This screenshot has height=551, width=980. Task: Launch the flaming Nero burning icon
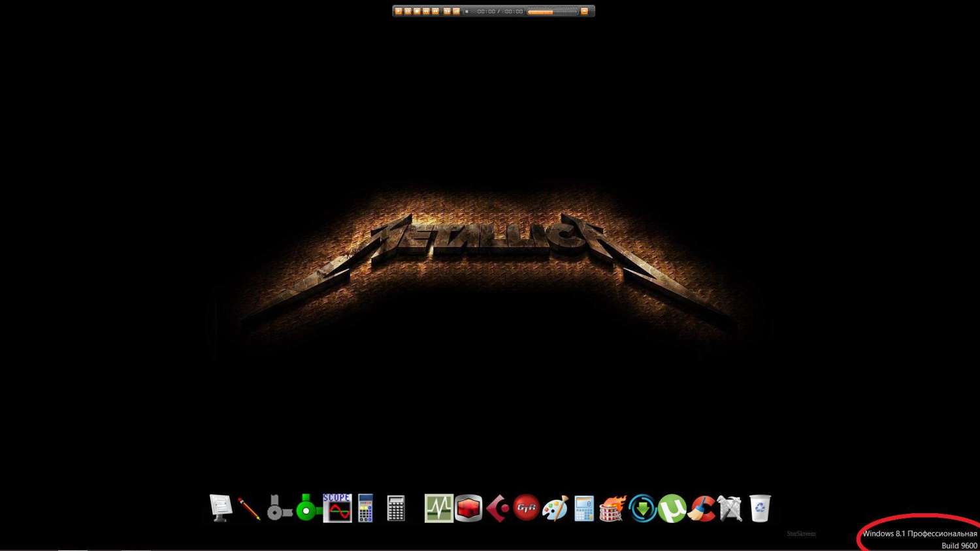pyautogui.click(x=612, y=509)
